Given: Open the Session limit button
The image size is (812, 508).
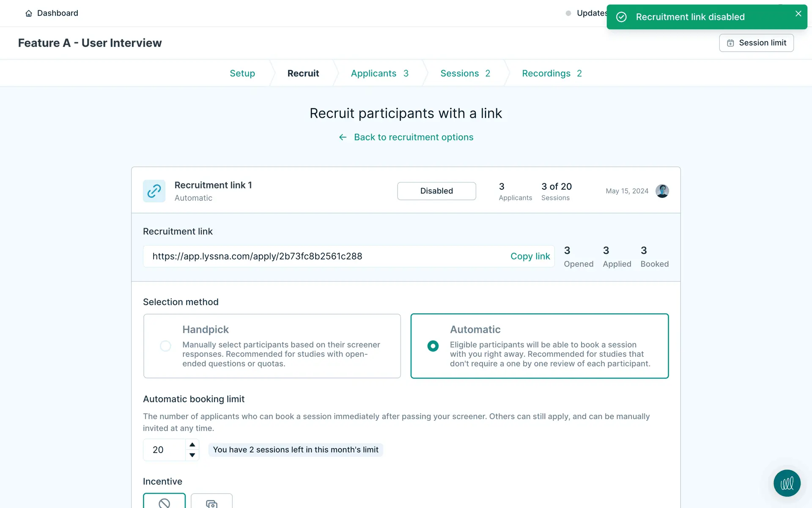Looking at the screenshot, I should coord(756,43).
